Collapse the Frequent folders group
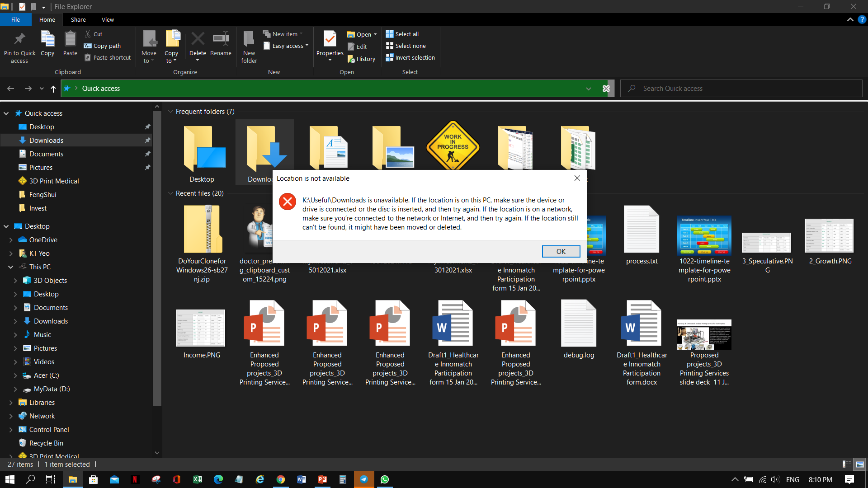 (x=170, y=112)
